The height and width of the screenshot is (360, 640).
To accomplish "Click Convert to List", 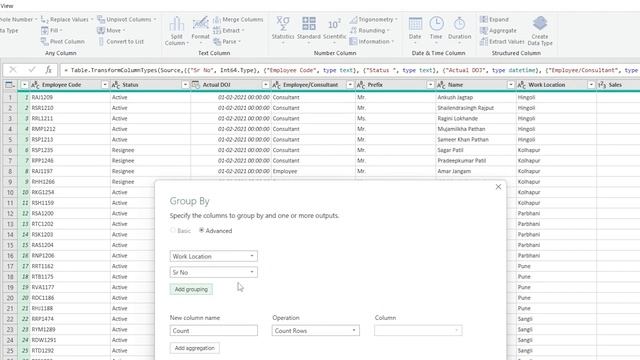I will click(121, 42).
